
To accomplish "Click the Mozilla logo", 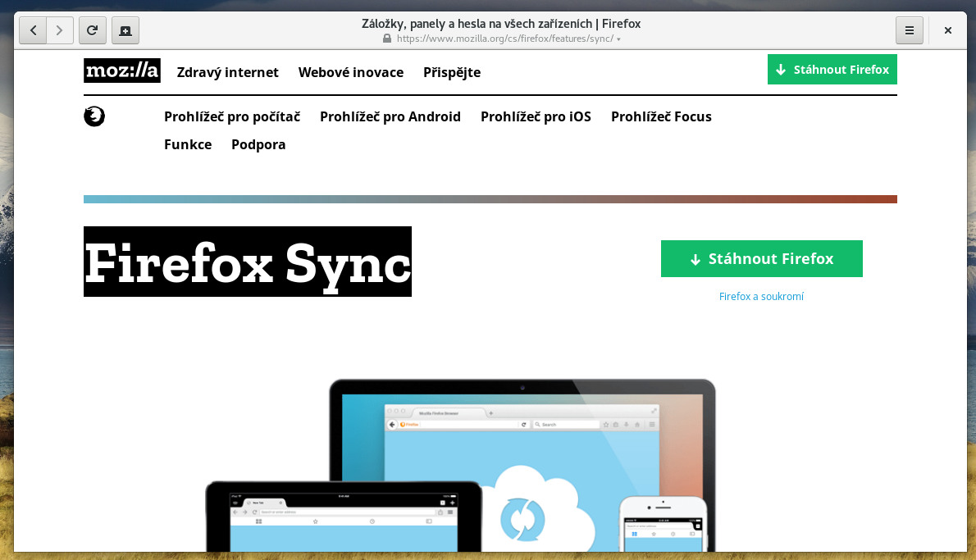I will coord(121,71).
